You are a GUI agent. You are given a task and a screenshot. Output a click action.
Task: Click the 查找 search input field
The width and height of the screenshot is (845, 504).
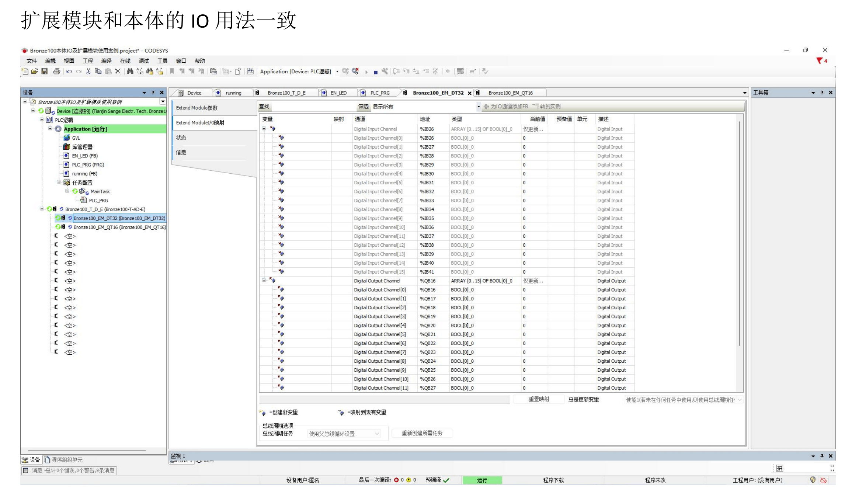(313, 107)
